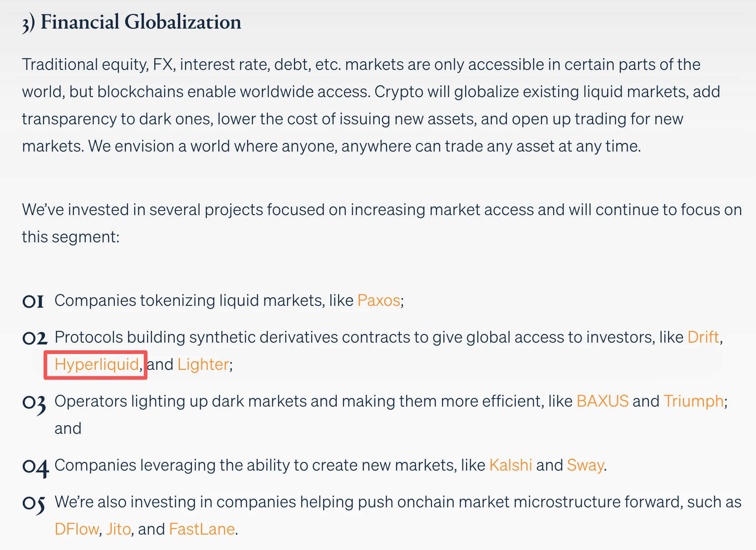Image resolution: width=756 pixels, height=550 pixels.
Task: Click the 02 list number marker
Action: (34, 338)
